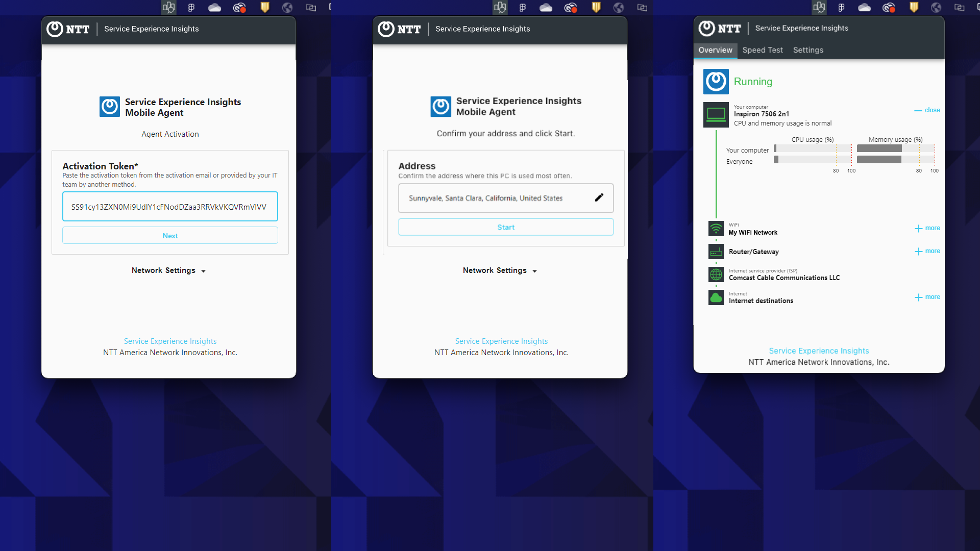
Task: Click the Sunnyvale address text field
Action: 506,198
